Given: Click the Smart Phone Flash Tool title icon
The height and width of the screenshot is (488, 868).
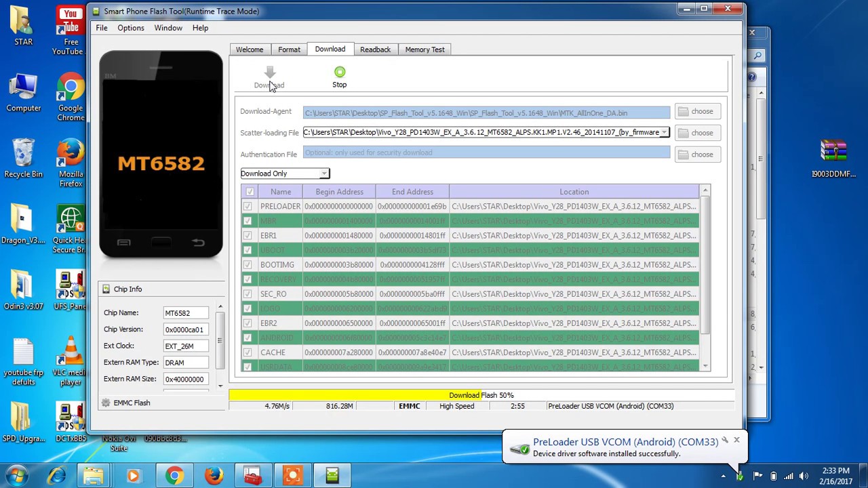Looking at the screenshot, I should pos(95,11).
